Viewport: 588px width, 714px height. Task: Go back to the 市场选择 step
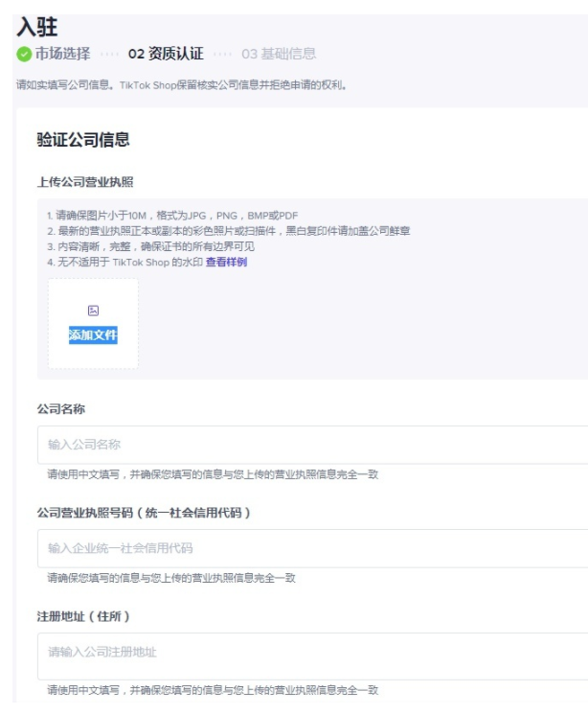62,54
